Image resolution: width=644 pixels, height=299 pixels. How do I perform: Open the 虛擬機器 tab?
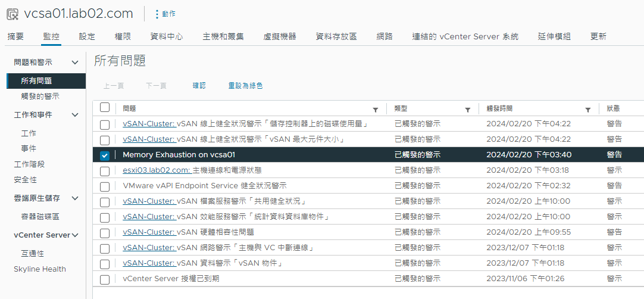pyautogui.click(x=280, y=36)
